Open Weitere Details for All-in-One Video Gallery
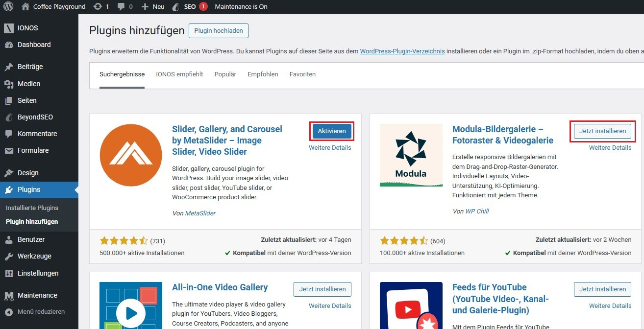Screen dimensions: 644x329 click(330, 305)
